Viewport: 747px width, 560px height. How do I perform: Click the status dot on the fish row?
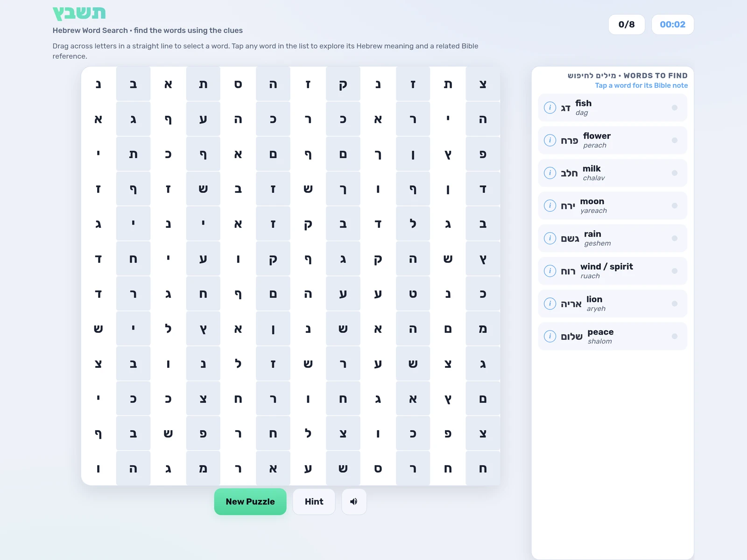(x=675, y=108)
